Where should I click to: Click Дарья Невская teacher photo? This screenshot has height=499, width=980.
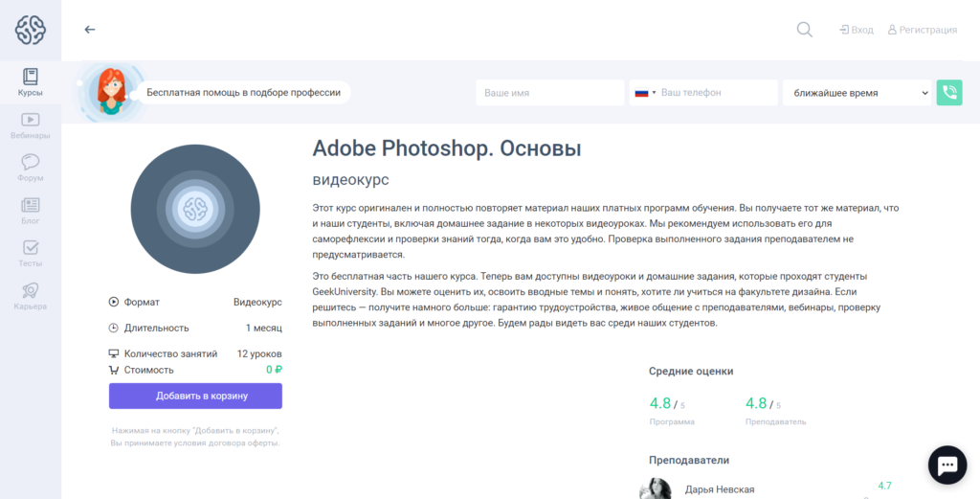click(655, 489)
